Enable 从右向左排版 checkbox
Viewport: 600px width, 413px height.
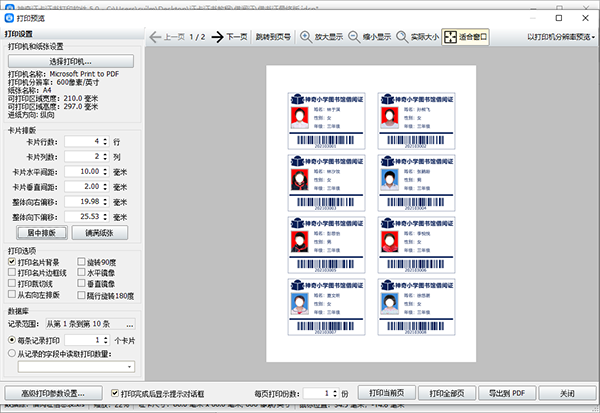(x=12, y=294)
